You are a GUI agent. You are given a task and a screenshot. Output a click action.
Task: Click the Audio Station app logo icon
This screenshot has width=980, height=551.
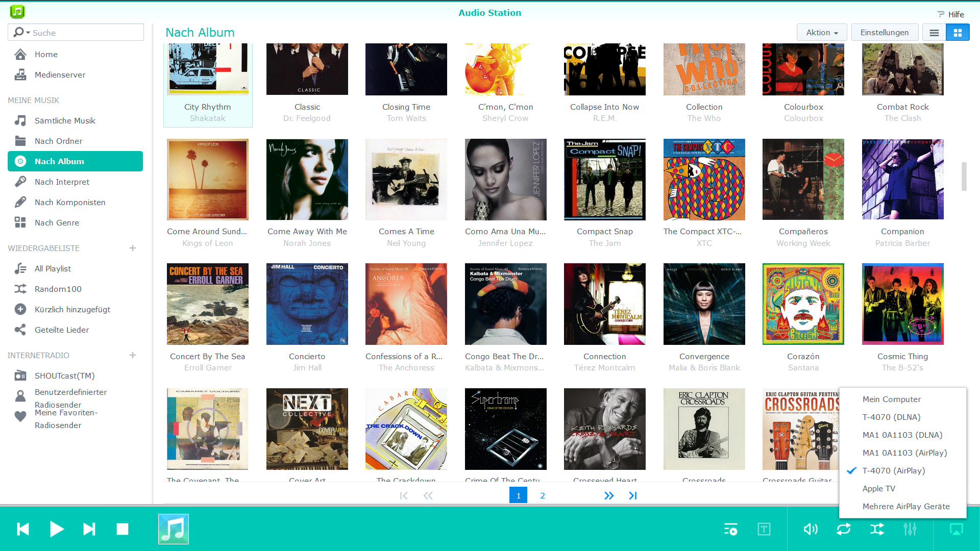(17, 11)
